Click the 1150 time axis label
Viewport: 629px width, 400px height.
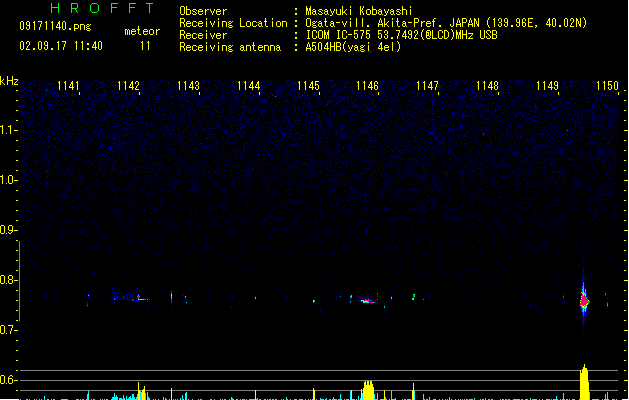pyautogui.click(x=607, y=86)
